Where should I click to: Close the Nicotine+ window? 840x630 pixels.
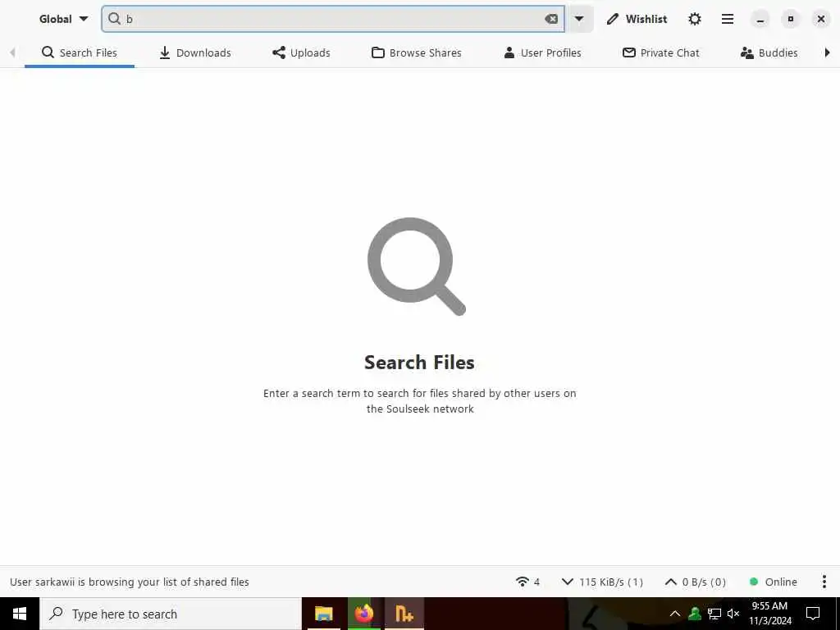(x=820, y=19)
